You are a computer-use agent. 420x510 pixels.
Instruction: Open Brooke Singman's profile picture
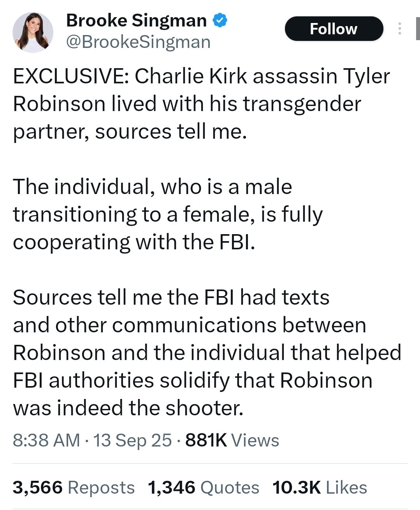[33, 32]
